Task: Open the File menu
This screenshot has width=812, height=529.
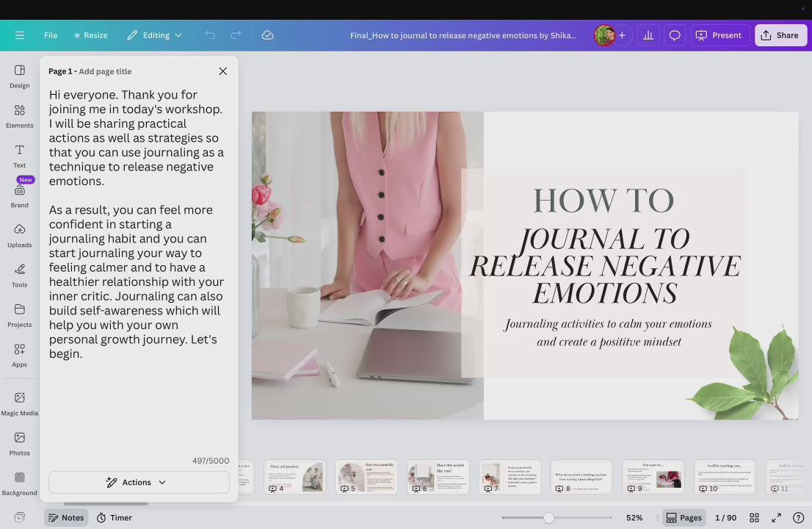Action: click(51, 35)
